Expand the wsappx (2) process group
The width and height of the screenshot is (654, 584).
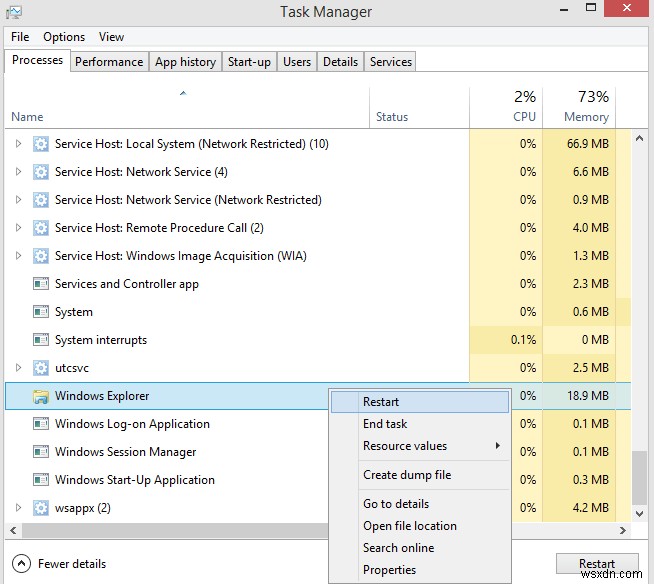18,508
